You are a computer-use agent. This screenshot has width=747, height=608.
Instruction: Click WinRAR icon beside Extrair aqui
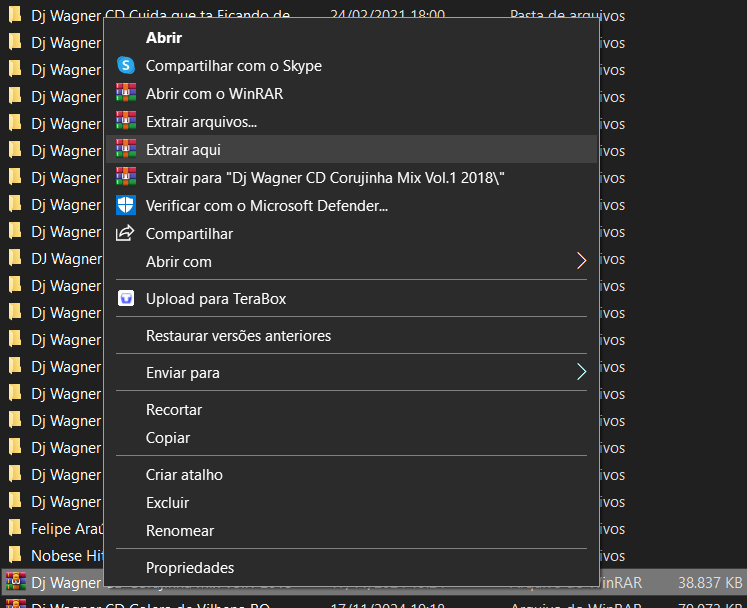click(126, 150)
